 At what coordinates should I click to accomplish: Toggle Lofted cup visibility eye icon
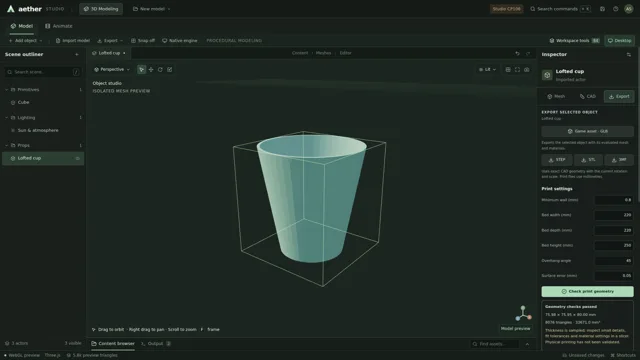78,158
